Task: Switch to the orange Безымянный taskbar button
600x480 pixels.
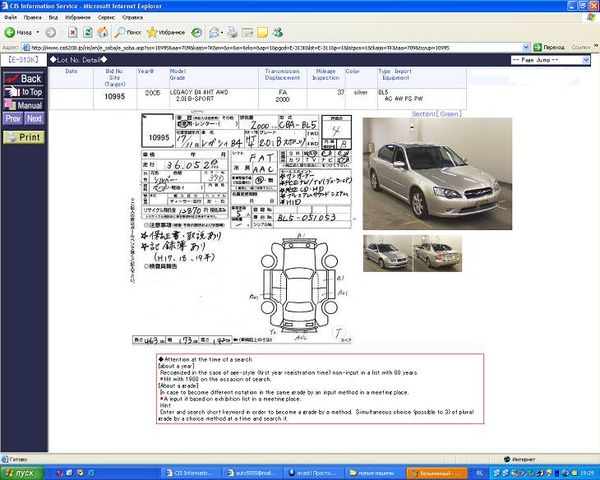Action: pos(437,473)
